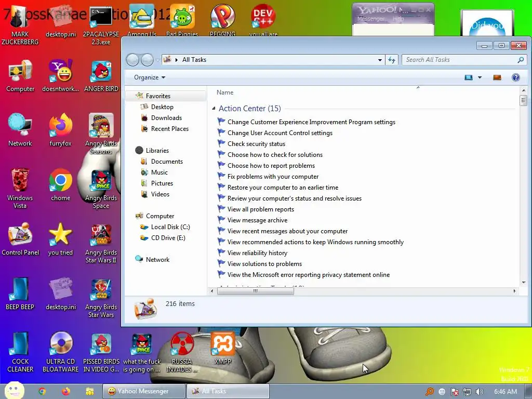Viewport: 532px width, 399px height.
Task: Click the Name column header
Action: coord(225,92)
